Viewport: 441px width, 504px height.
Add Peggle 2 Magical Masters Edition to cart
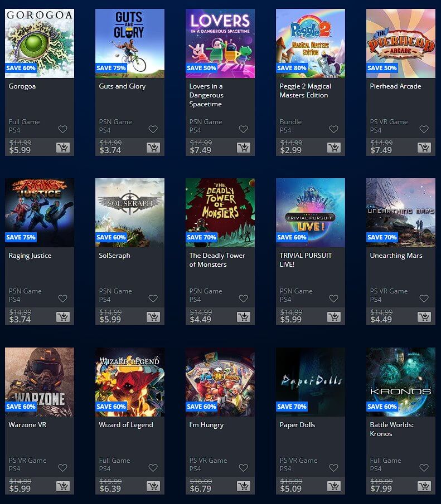click(334, 148)
